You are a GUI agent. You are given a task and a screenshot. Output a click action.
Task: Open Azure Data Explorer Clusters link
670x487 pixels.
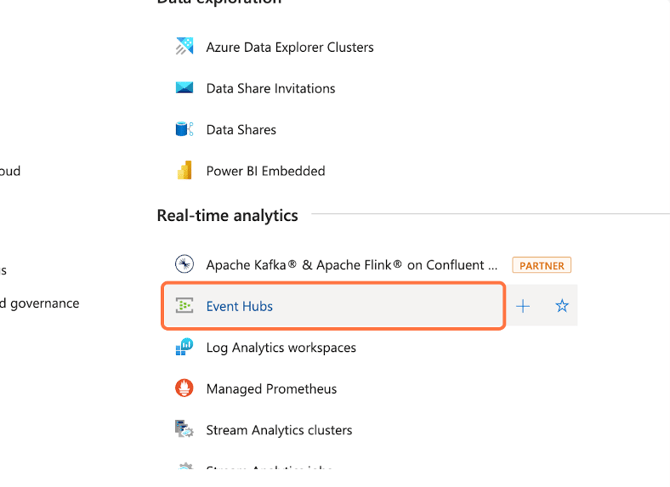tap(289, 47)
